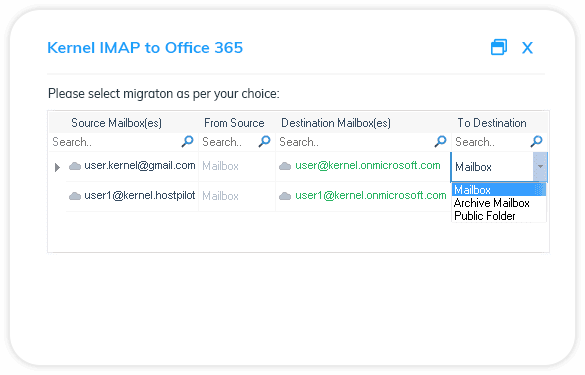The width and height of the screenshot is (585, 375).
Task: Click the restore window icon
Action: tap(499, 47)
